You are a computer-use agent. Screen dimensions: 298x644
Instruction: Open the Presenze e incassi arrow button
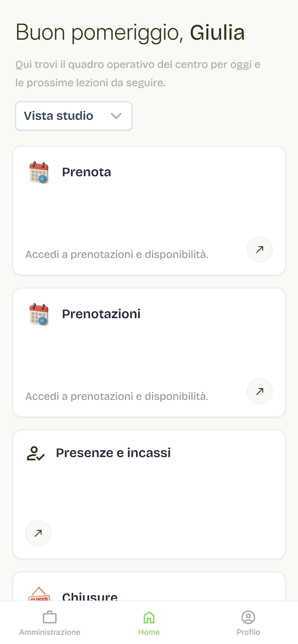pyautogui.click(x=38, y=533)
